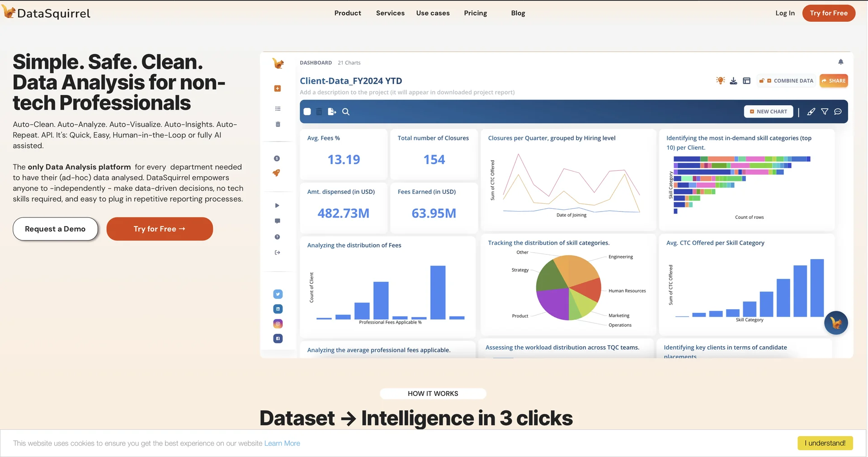The width and height of the screenshot is (868, 457).
Task: Click the Log In link
Action: [785, 13]
